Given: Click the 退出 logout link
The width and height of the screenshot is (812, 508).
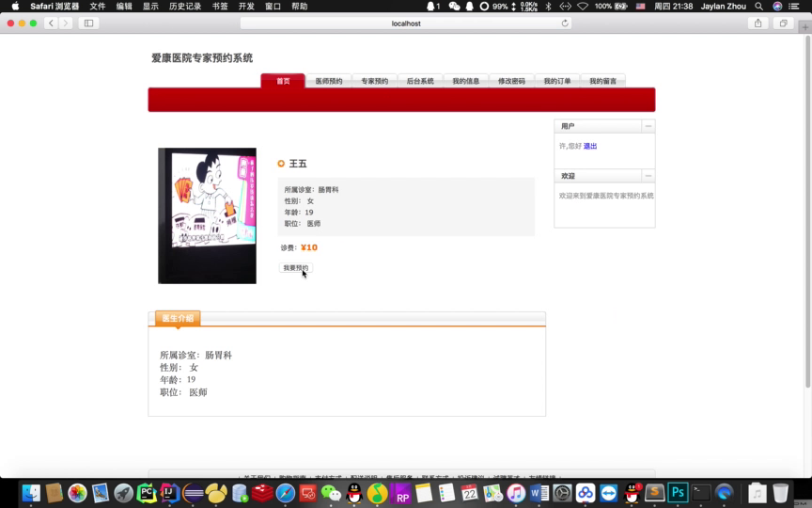Looking at the screenshot, I should pyautogui.click(x=590, y=146).
